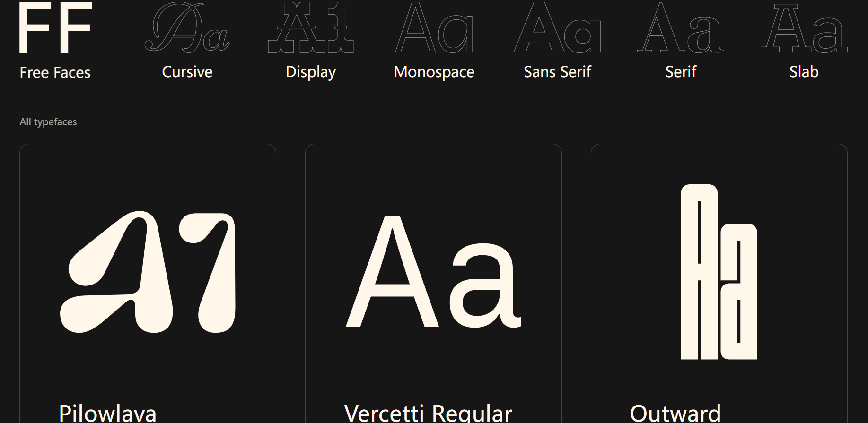Choose the Monospace category text
868x423 pixels.
[x=434, y=72]
